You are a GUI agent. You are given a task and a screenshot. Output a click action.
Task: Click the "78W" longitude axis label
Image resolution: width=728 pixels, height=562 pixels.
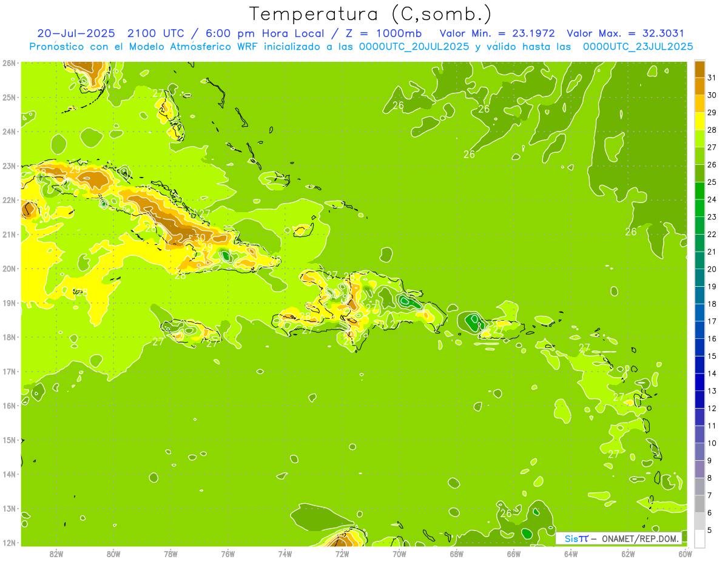(x=170, y=554)
